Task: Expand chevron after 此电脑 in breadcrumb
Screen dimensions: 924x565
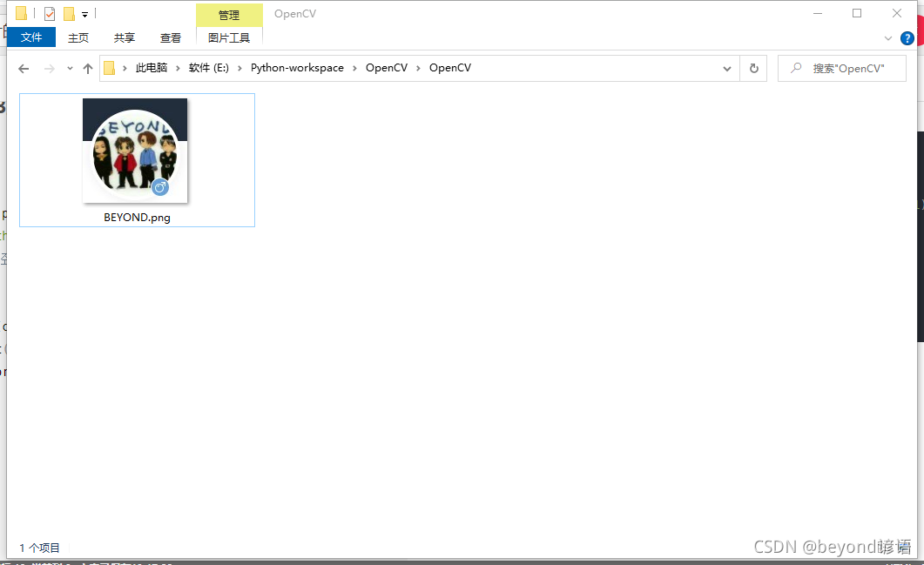Action: point(178,69)
